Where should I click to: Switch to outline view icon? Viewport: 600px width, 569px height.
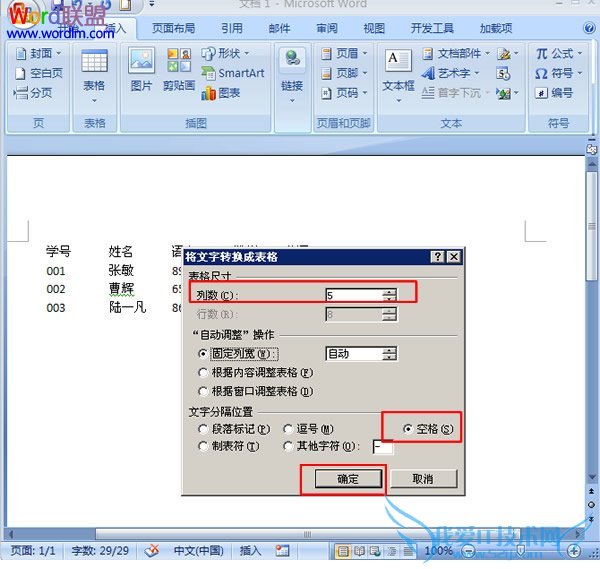click(392, 551)
